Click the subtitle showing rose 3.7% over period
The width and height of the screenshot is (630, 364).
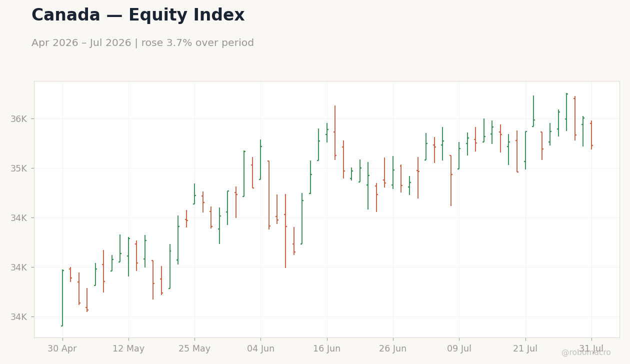(x=142, y=43)
